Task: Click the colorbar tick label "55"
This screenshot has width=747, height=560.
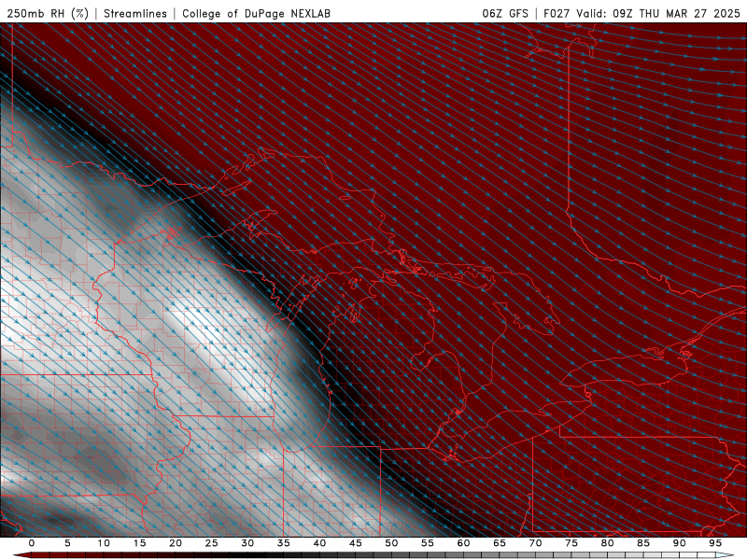Action: [428, 543]
